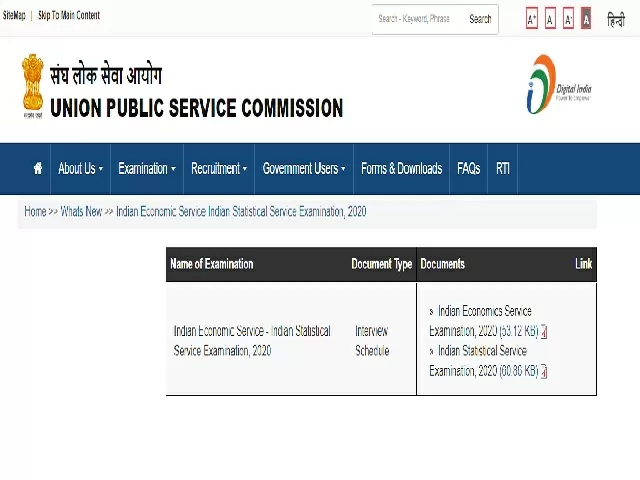
Task: Click the Document Type column header
Action: coord(382,264)
